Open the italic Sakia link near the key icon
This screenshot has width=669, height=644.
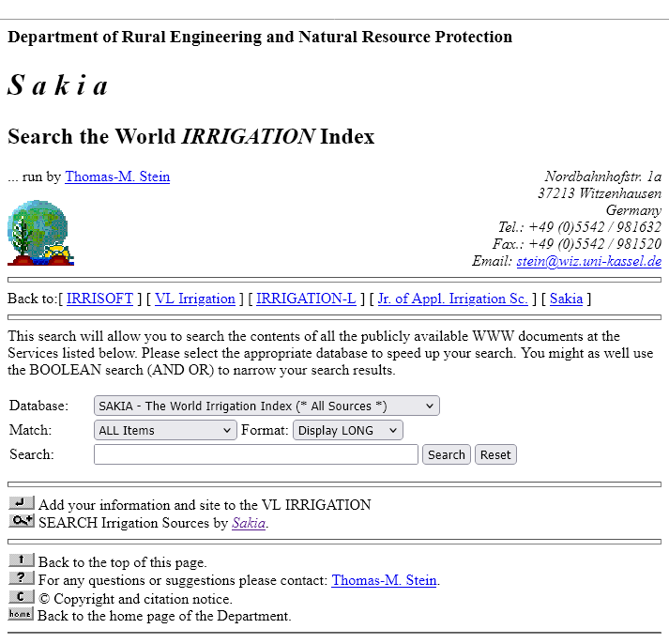point(249,523)
